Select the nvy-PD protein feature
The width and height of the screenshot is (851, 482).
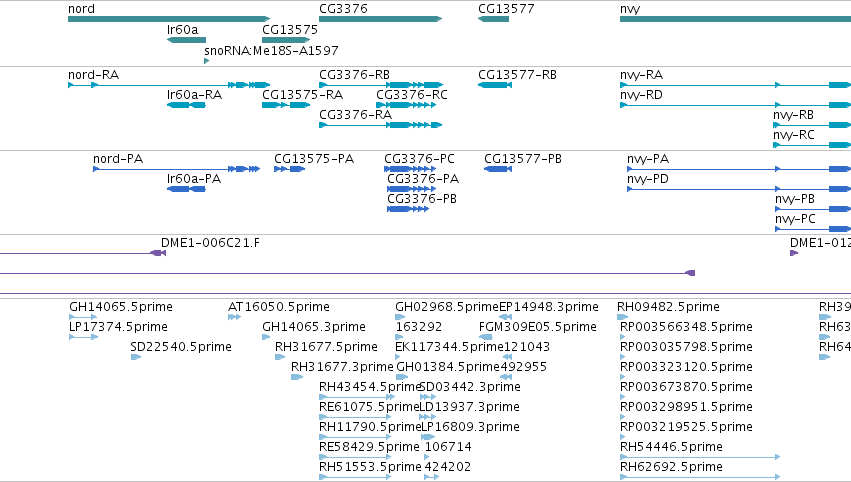coord(739,189)
